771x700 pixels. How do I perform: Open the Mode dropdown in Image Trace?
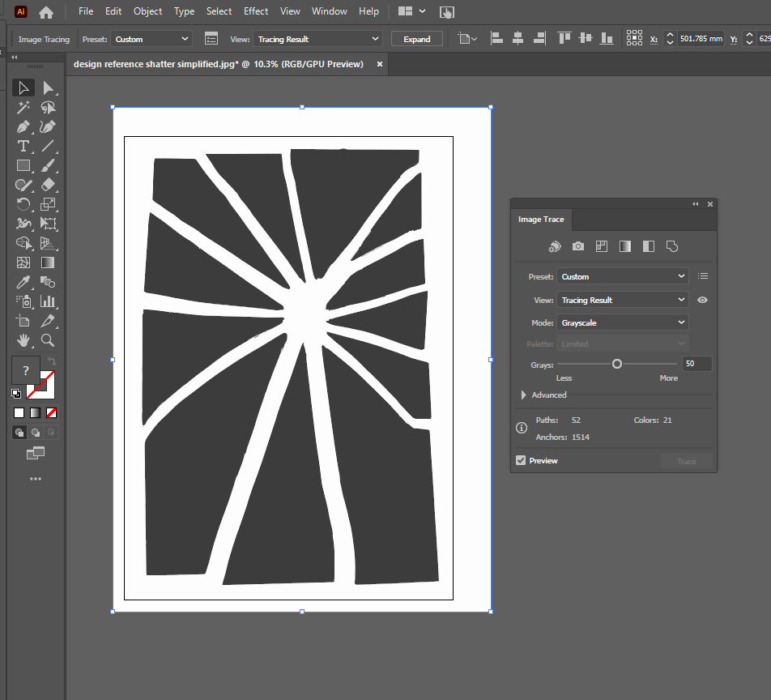coord(622,322)
